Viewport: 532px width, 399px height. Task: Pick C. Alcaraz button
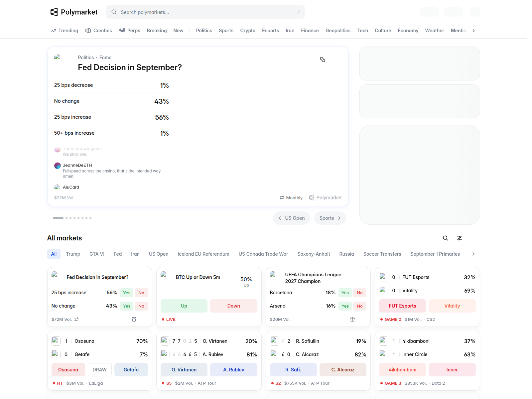click(343, 370)
